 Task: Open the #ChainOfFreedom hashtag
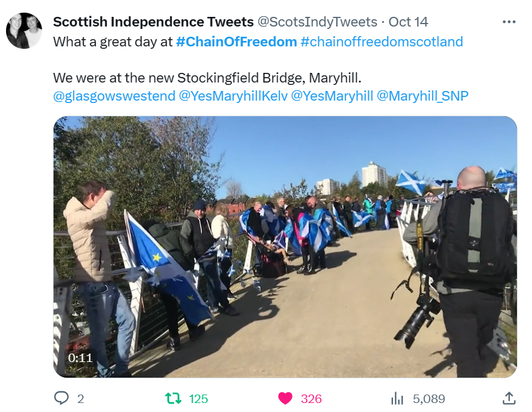237,42
